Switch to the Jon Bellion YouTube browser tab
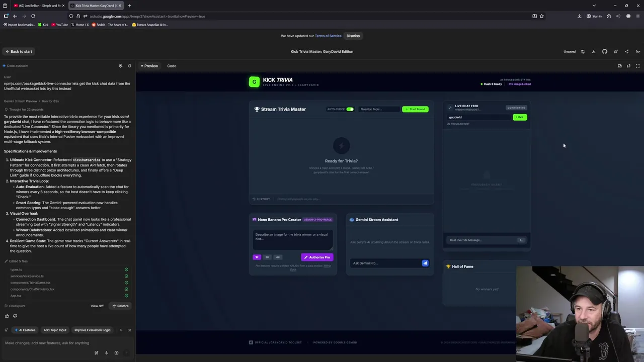This screenshot has width=644, height=362. pos(39,6)
